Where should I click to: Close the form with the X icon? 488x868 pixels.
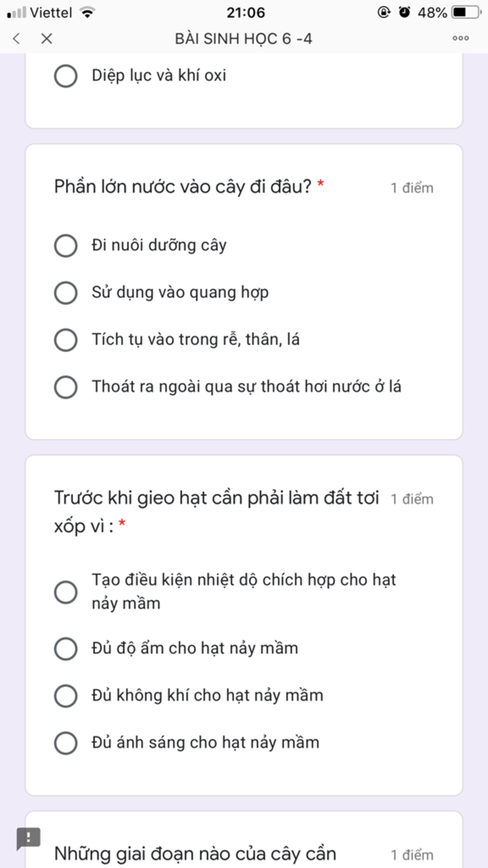47,39
